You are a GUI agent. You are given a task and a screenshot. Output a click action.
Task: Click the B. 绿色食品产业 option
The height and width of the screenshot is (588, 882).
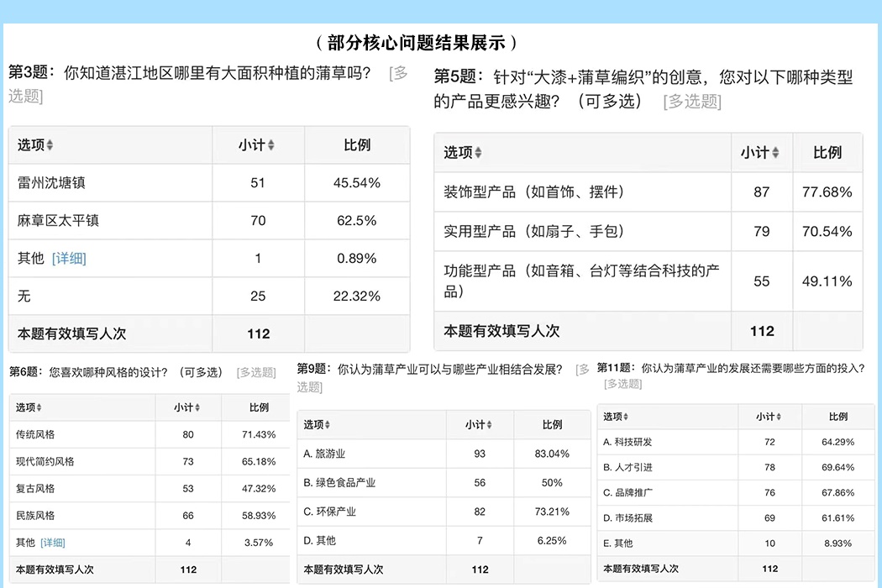click(x=339, y=483)
